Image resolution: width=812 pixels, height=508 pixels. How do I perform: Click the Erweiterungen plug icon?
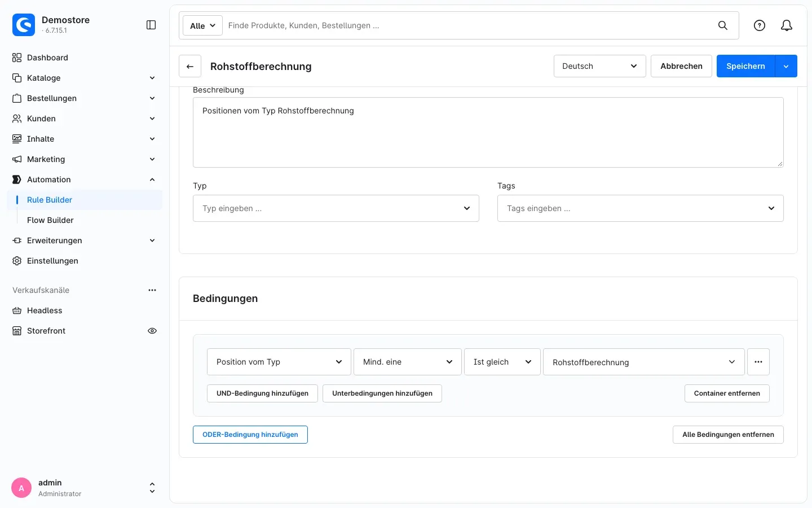pyautogui.click(x=17, y=240)
